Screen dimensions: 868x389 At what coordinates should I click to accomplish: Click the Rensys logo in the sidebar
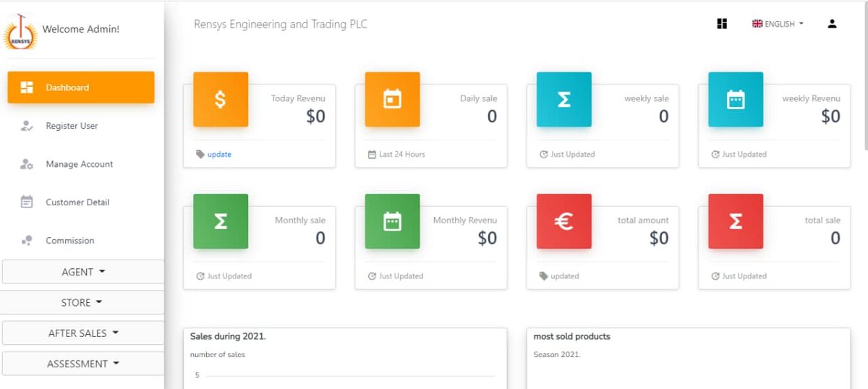(x=20, y=32)
